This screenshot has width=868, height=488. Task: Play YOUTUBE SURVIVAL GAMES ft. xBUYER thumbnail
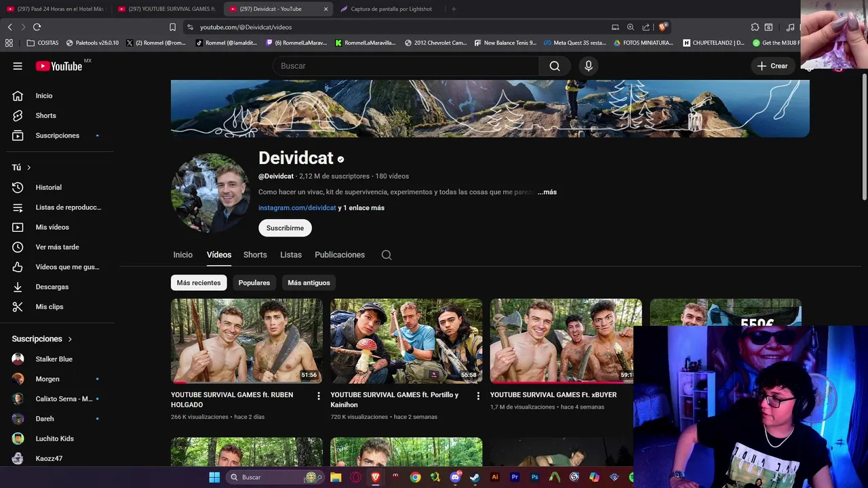566,341
